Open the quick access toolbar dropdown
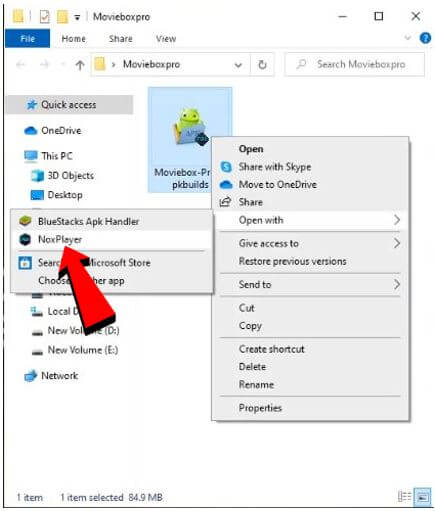 [77, 17]
